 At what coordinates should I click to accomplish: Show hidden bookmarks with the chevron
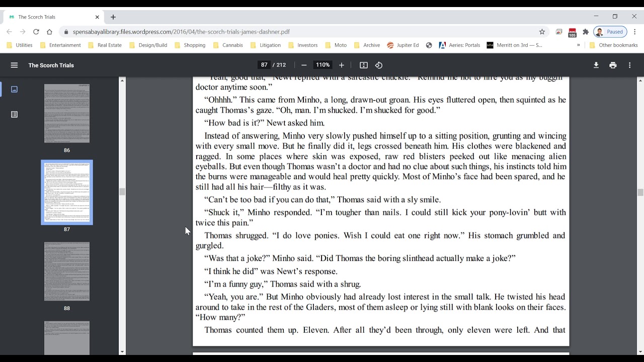coord(578,45)
